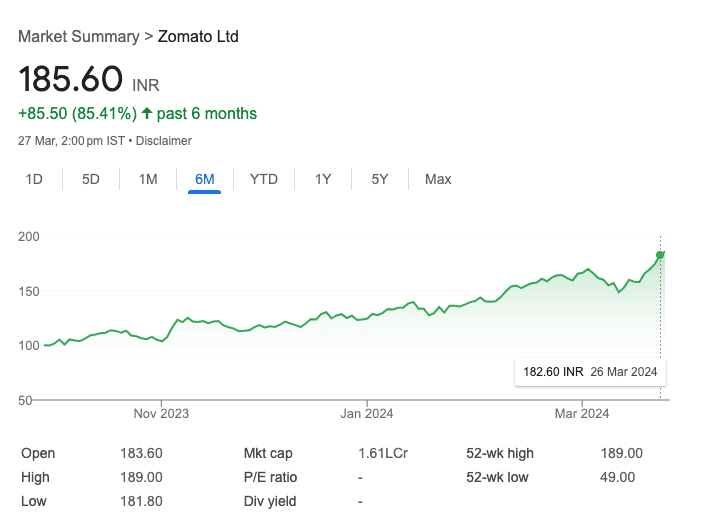Click the green dot on chart line
Image resolution: width=705 pixels, height=524 pixels.
(660, 254)
